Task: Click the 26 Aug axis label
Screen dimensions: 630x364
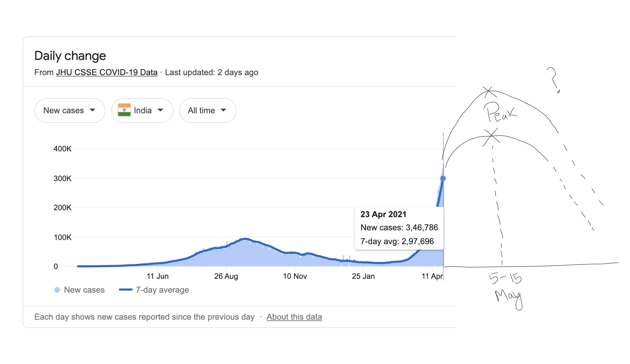Action: pos(226,276)
